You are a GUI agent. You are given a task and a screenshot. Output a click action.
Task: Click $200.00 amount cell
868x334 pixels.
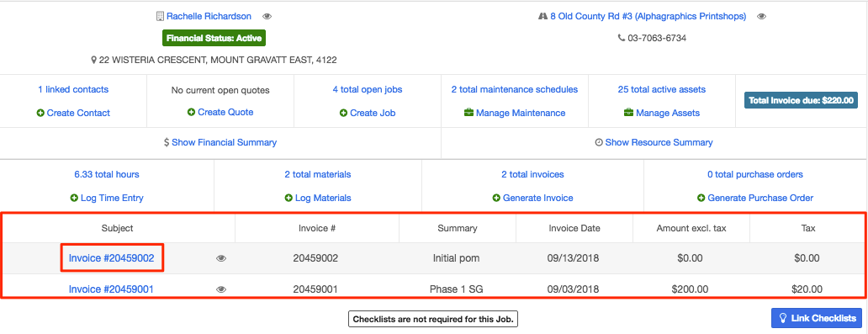[x=690, y=289]
